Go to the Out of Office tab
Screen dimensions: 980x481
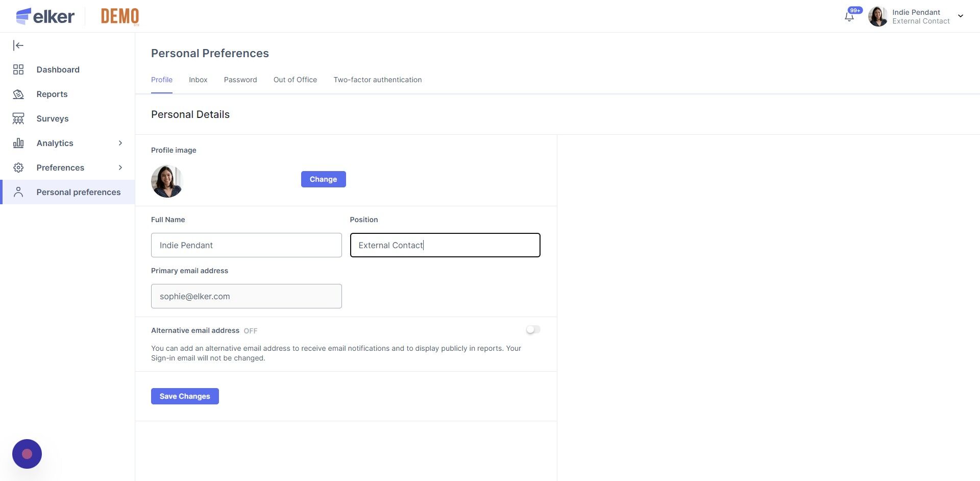pos(295,80)
